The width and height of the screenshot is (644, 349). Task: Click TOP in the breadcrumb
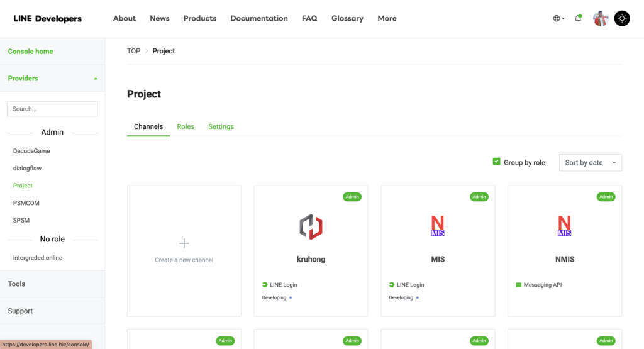(x=133, y=51)
